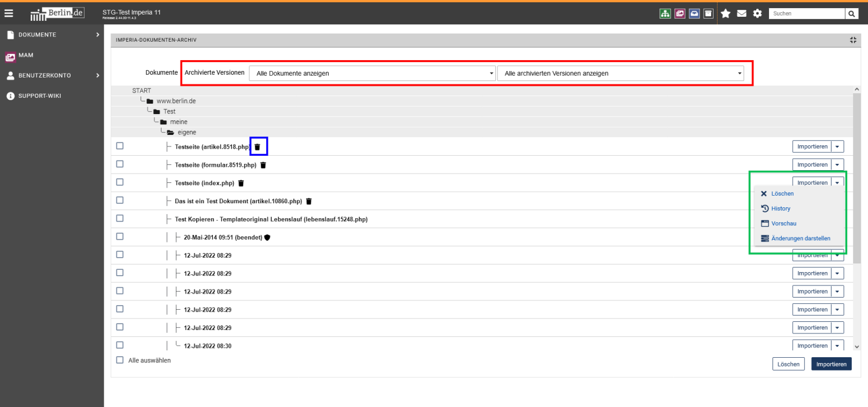
Task: Open the Alle Dokumente anzeigen dropdown
Action: click(x=372, y=74)
